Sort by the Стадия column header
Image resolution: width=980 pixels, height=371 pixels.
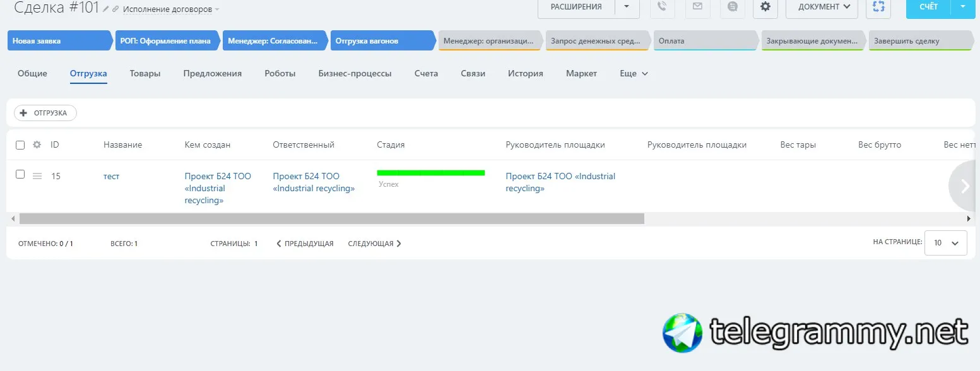click(391, 144)
